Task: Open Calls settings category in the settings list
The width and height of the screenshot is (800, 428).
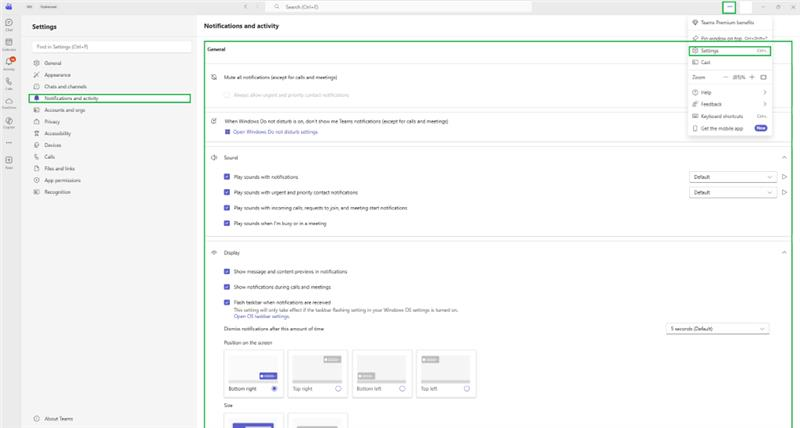Action: point(110,157)
